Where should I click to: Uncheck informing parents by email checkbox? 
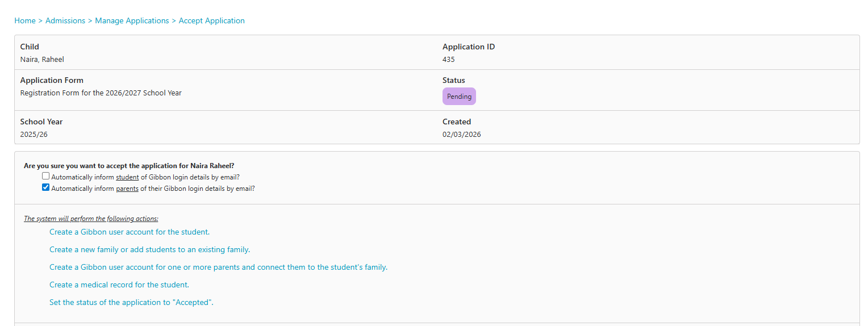click(x=46, y=187)
